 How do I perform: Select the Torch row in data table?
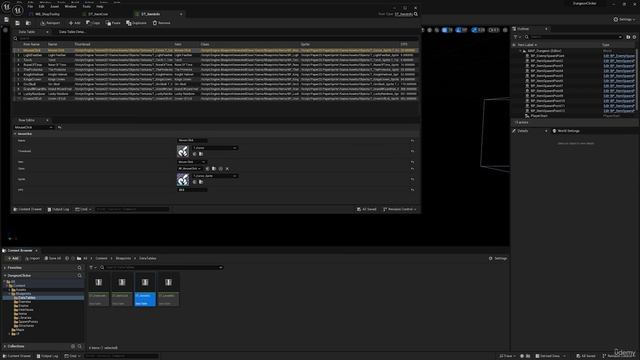click(216, 60)
